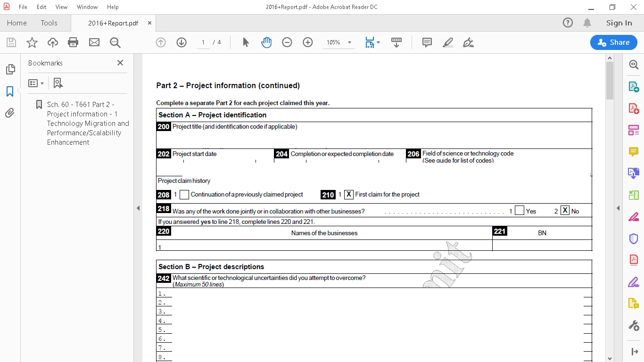The image size is (644, 362).
Task: Open the attachments paperclip panel
Action: coord(10,113)
